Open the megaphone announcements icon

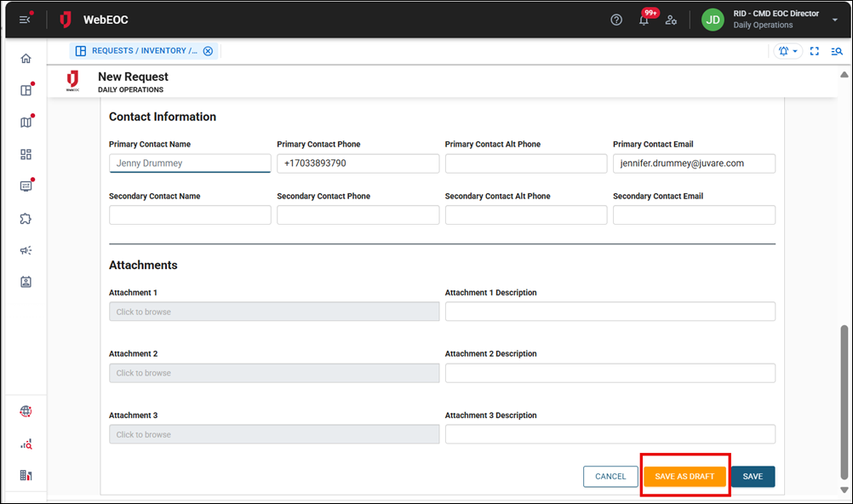pos(26,250)
